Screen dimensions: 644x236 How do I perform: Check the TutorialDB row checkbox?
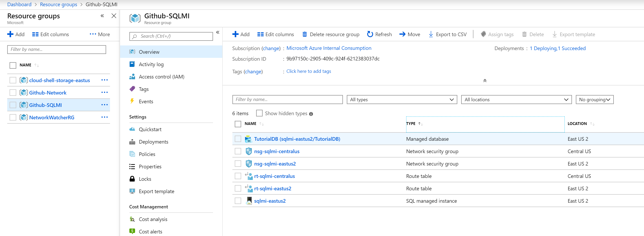(x=238, y=139)
